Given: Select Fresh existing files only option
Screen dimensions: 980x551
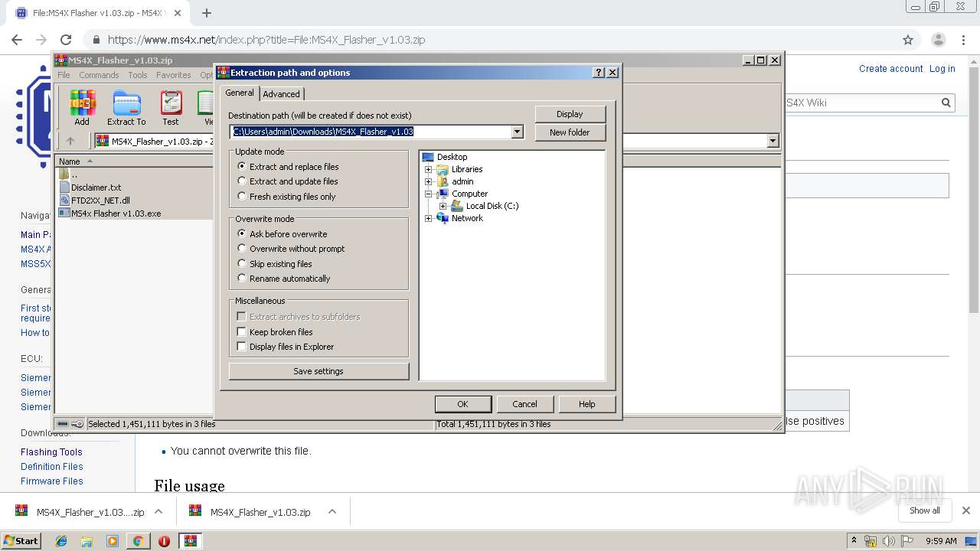Looking at the screenshot, I should pyautogui.click(x=286, y=197).
